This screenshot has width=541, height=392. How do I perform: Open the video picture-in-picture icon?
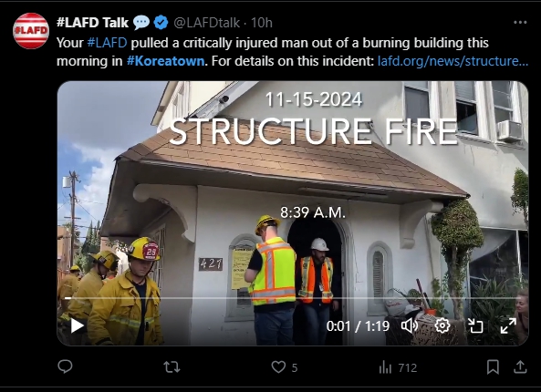point(475,325)
